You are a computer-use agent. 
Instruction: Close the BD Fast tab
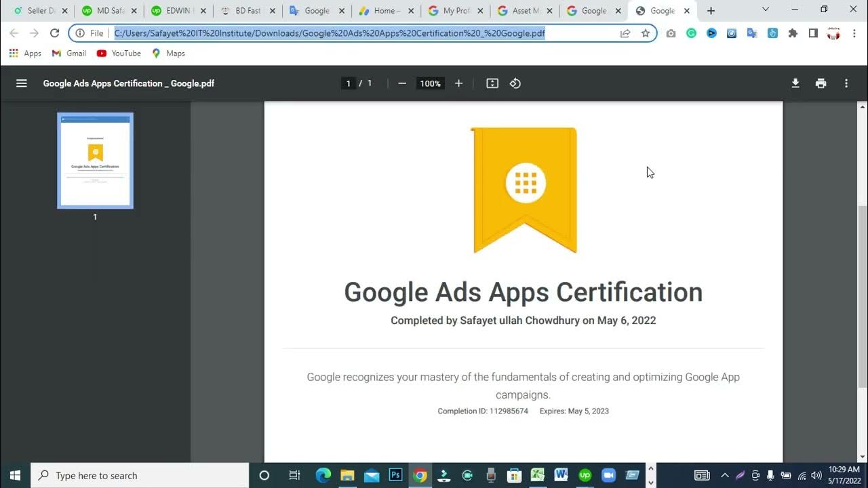272,11
